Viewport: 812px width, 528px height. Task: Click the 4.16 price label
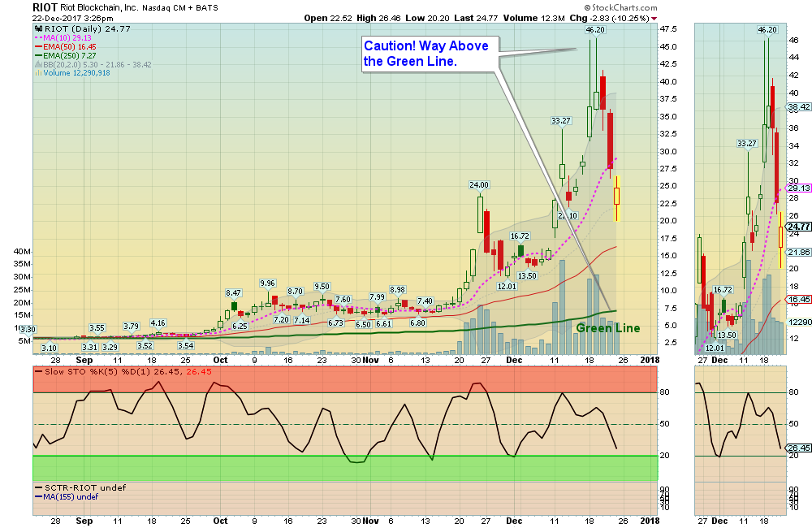(x=158, y=323)
